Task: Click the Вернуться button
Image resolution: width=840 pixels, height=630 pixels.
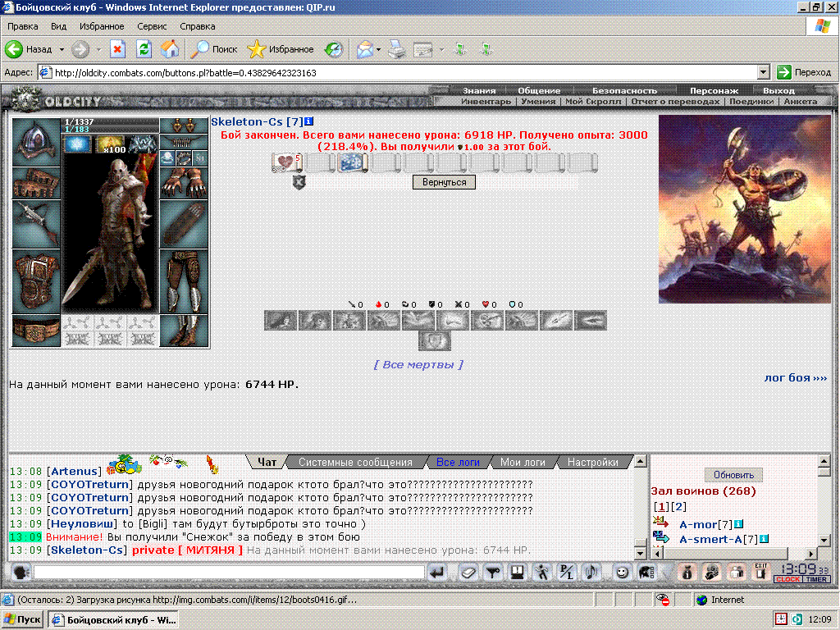Action: click(x=444, y=182)
